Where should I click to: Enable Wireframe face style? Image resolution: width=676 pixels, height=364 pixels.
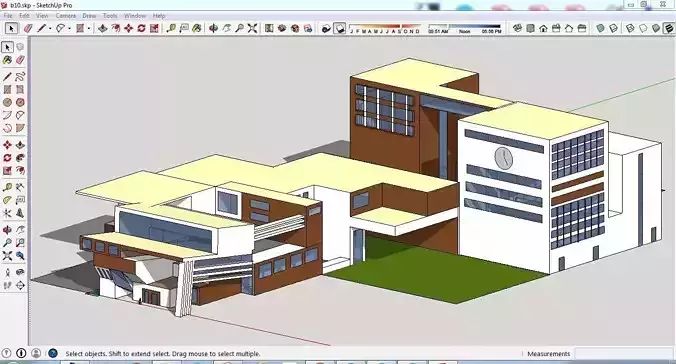(x=630, y=28)
